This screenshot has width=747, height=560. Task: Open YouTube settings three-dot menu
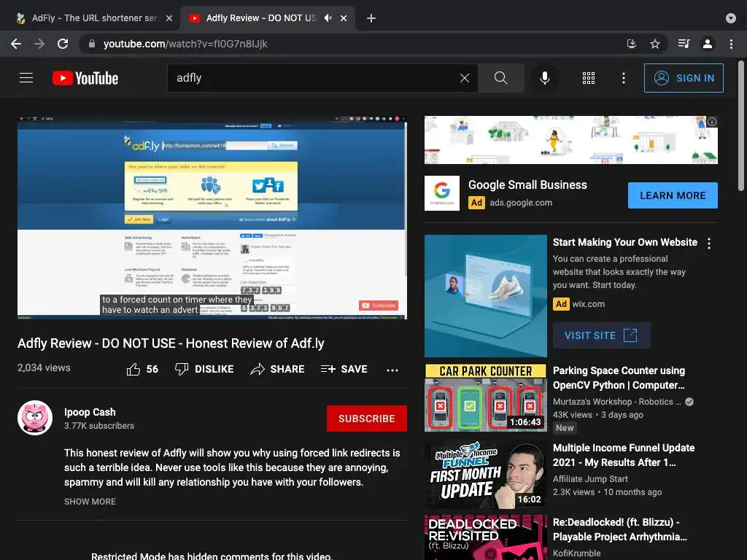click(623, 78)
